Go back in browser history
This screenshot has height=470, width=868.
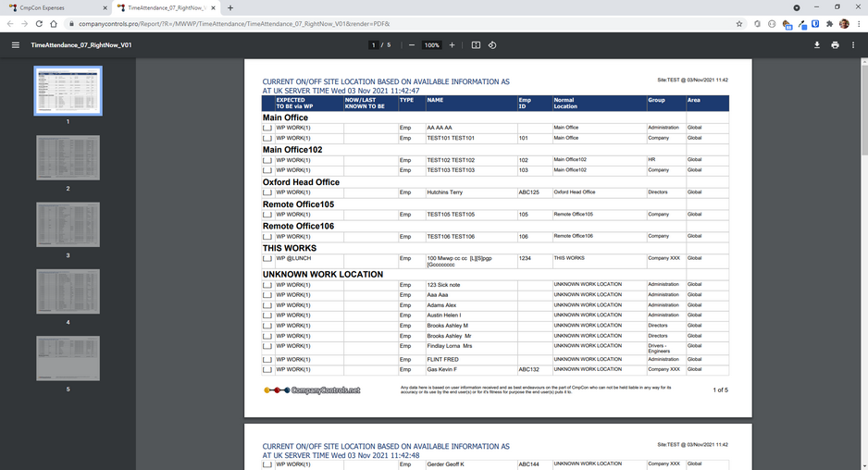10,24
